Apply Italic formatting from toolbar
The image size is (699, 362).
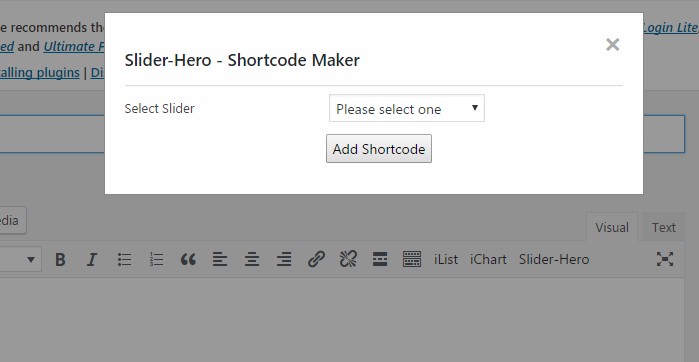[92, 259]
